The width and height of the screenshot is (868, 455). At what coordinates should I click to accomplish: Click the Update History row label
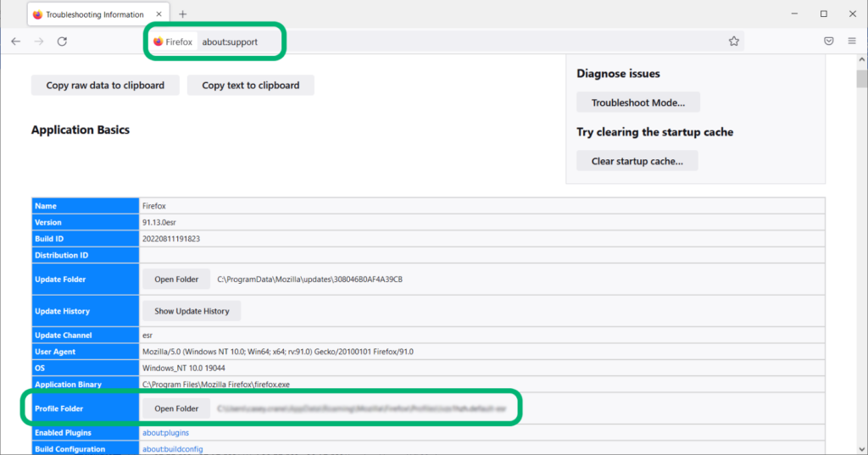pyautogui.click(x=62, y=311)
